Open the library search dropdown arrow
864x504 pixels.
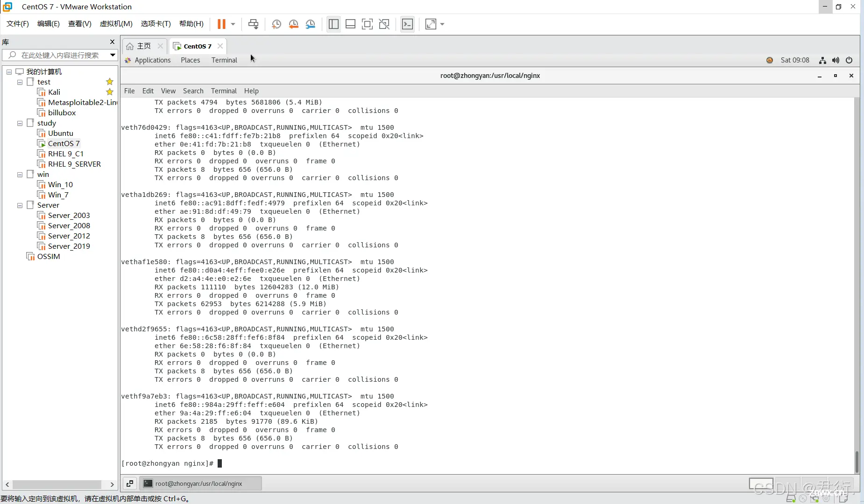point(113,55)
